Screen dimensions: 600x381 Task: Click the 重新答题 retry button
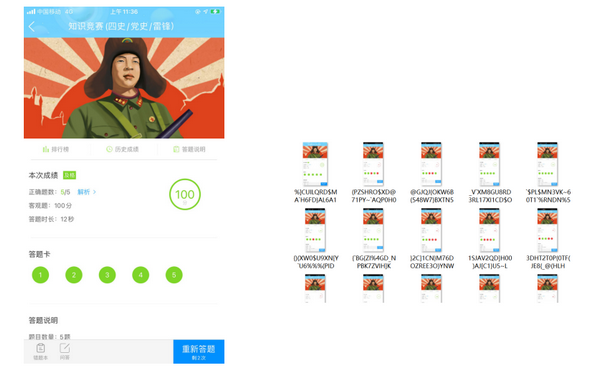[199, 352]
